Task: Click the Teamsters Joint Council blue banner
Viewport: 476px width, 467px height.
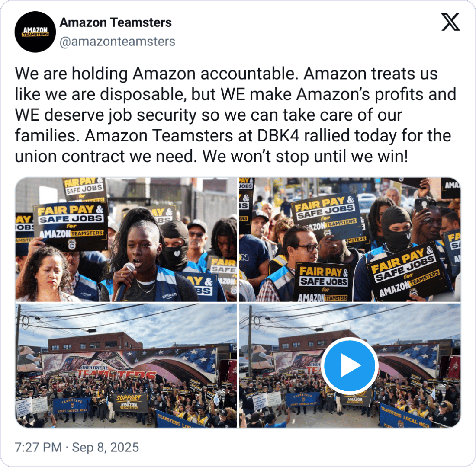Action: point(72,406)
